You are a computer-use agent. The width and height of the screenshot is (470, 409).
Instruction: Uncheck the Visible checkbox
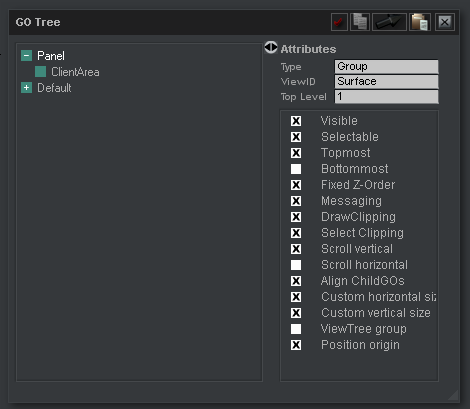point(296,121)
